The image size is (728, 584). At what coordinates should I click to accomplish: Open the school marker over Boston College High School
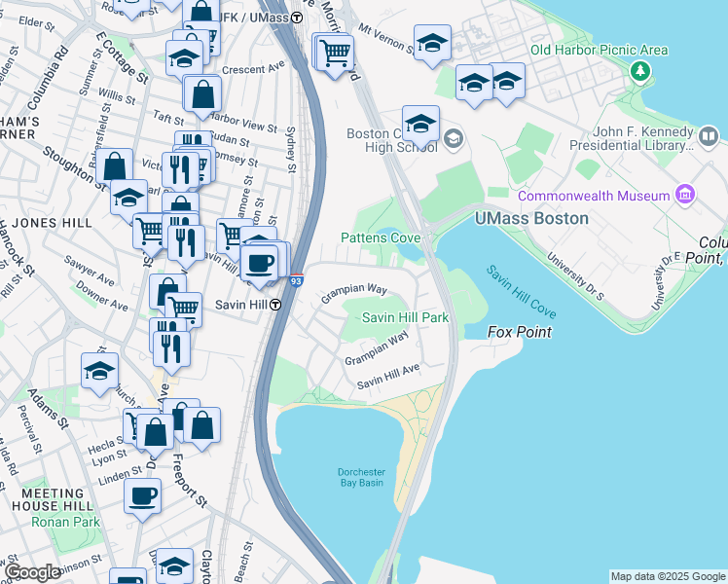[x=420, y=124]
